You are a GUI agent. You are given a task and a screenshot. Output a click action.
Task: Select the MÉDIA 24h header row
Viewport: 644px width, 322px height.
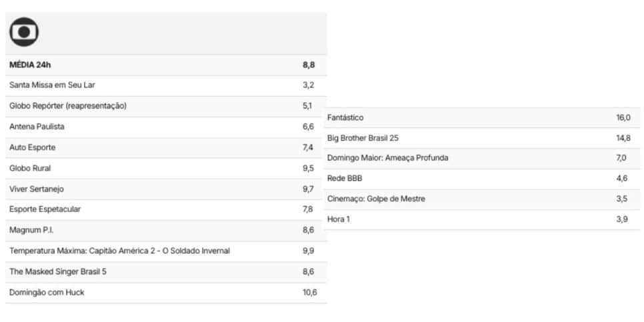pyautogui.click(x=166, y=65)
